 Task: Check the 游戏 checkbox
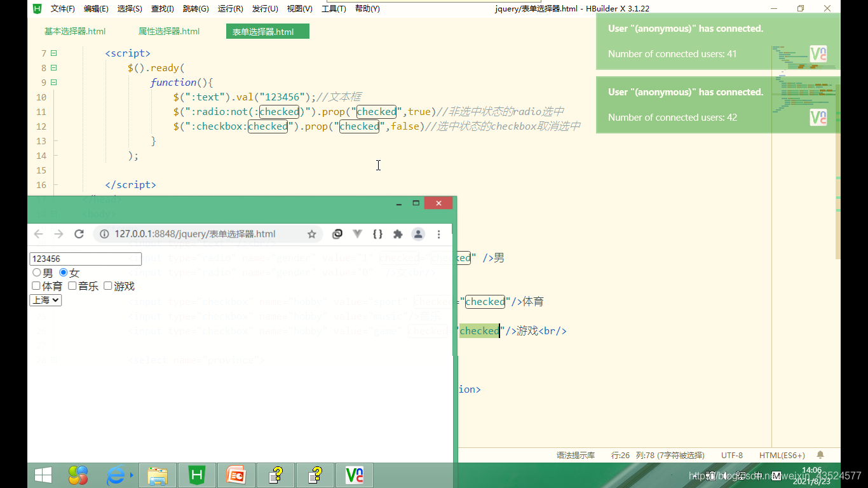click(108, 286)
